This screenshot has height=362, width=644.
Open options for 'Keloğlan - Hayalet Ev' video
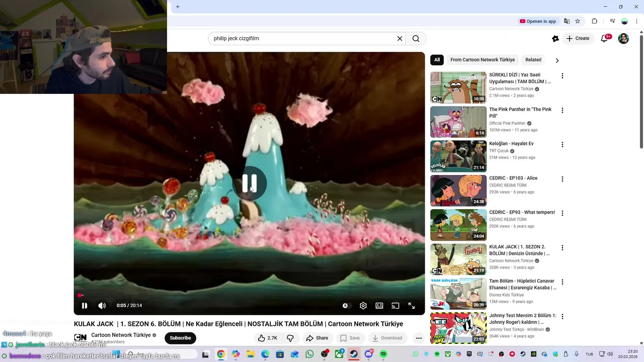562,145
